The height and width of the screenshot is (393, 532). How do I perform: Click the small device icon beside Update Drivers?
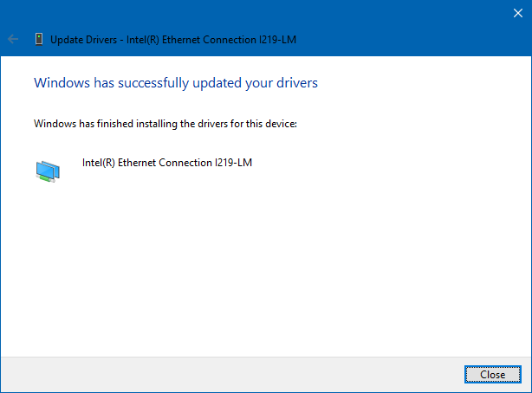(39, 39)
